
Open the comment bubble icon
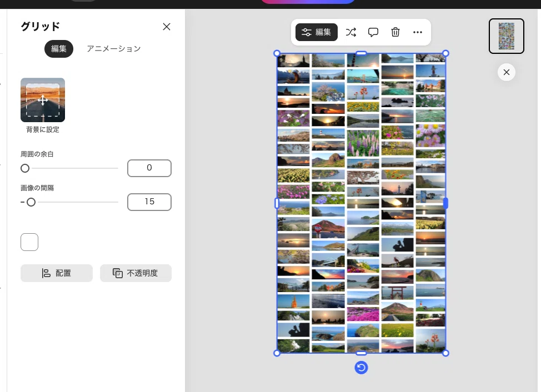[x=373, y=32]
